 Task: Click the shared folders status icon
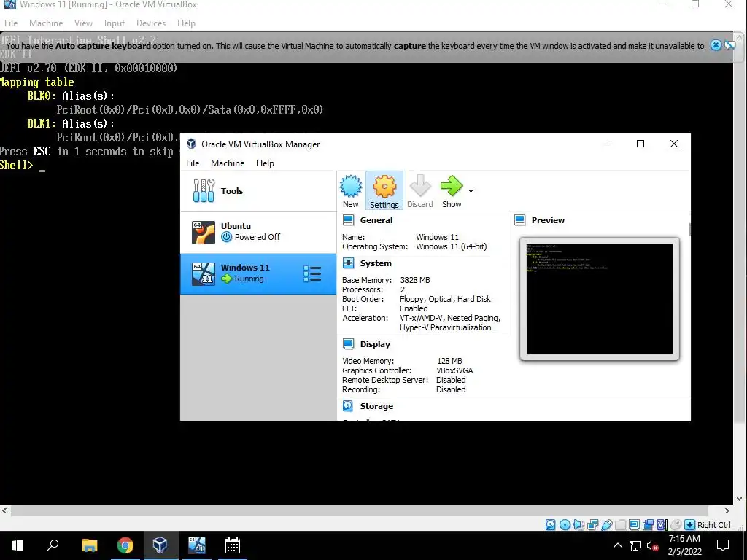[x=620, y=525]
